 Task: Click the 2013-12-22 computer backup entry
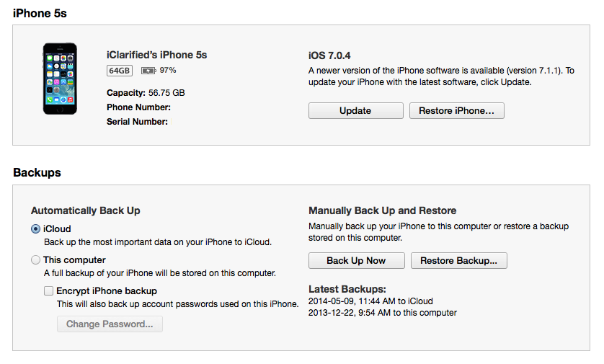[x=382, y=313]
